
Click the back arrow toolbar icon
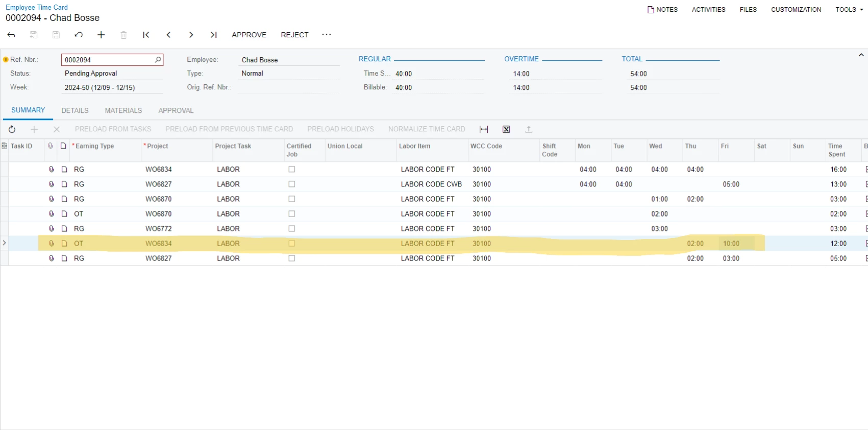[x=11, y=35]
